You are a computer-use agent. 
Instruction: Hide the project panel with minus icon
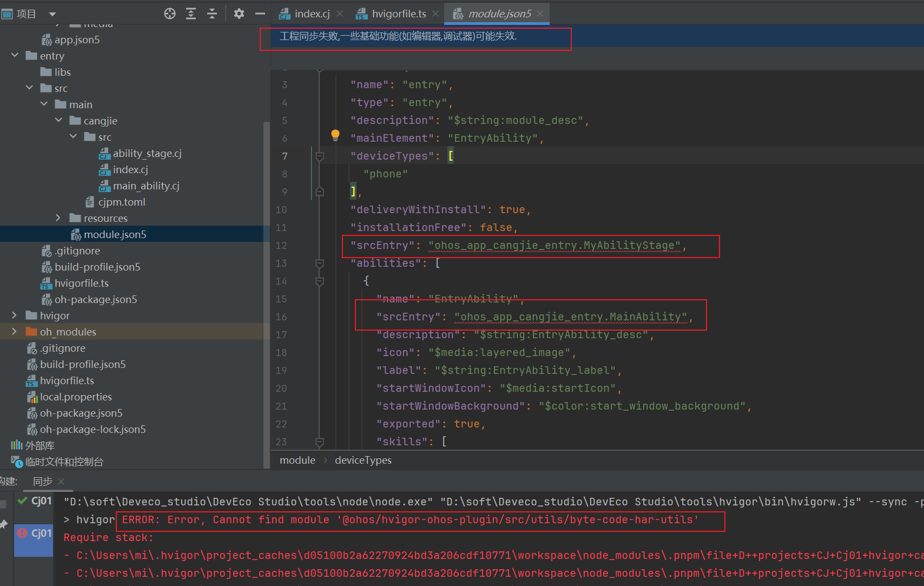click(260, 14)
